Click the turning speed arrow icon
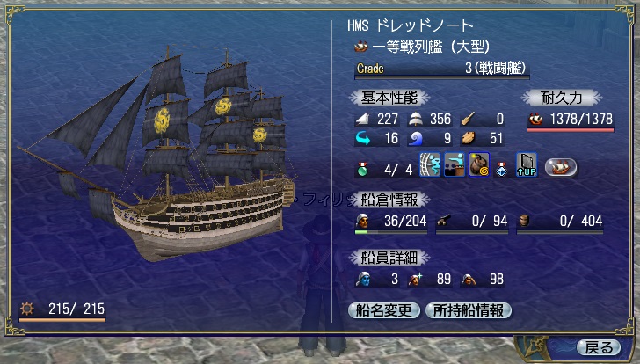This screenshot has width=640, height=364. 363,138
